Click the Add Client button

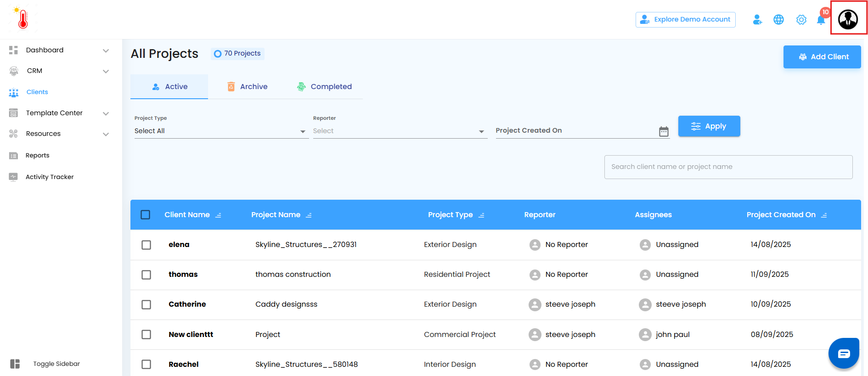[822, 57]
